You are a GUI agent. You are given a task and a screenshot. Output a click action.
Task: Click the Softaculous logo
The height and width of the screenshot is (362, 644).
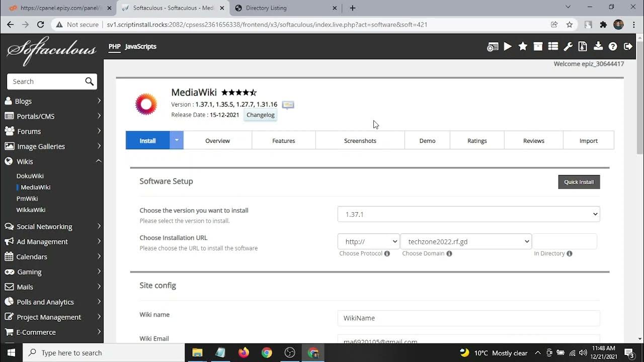(51, 50)
